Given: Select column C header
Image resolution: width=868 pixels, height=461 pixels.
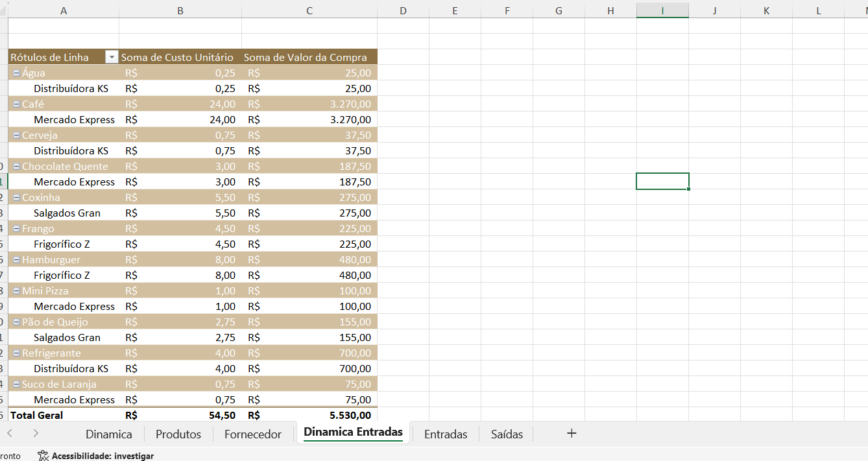Looking at the screenshot, I should (x=309, y=10).
